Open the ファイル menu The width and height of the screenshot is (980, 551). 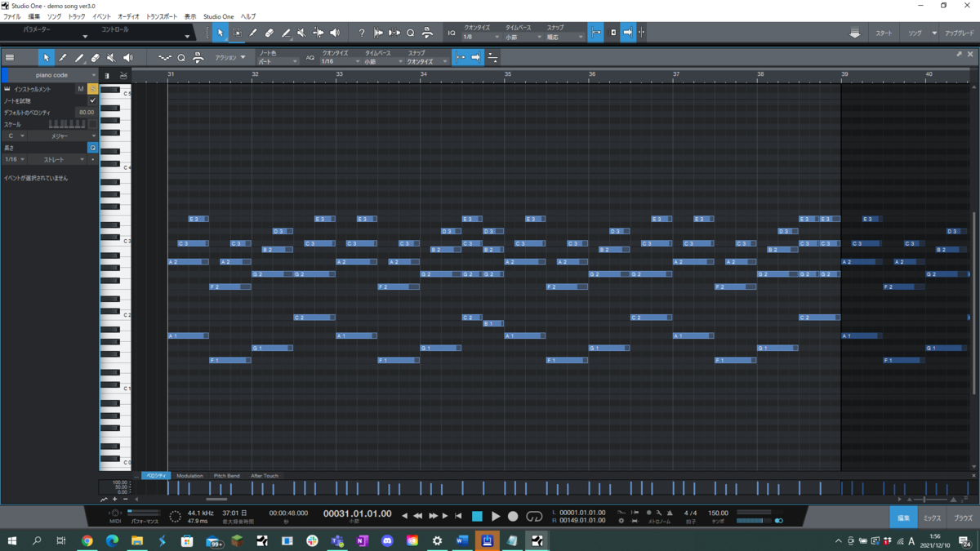(x=12, y=16)
